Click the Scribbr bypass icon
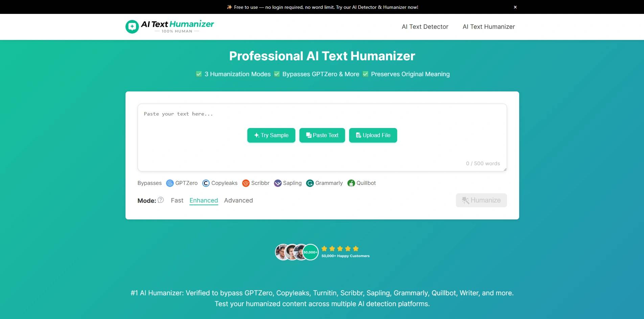 click(246, 183)
